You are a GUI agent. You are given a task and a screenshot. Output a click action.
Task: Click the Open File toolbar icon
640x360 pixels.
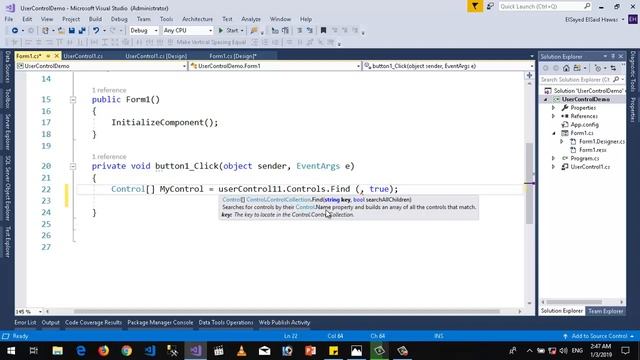61,30
